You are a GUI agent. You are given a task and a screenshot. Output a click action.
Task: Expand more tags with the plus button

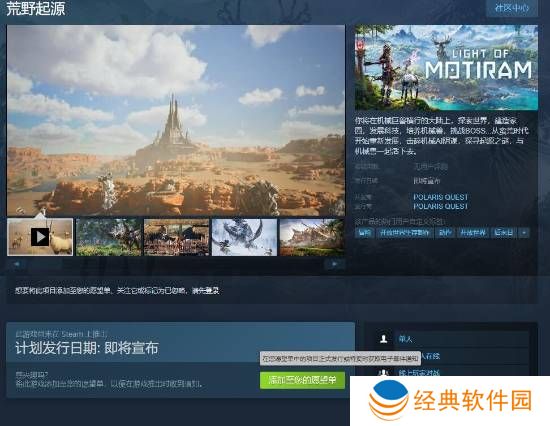(x=524, y=233)
